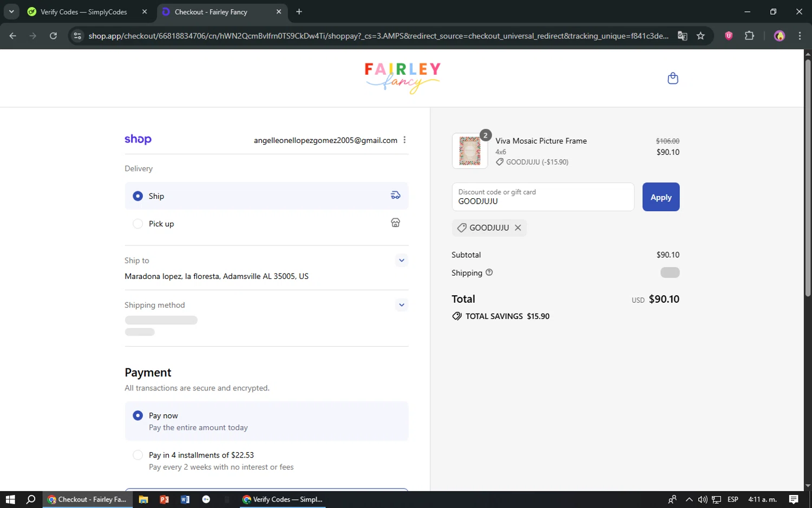
Task: Click the Shop logo
Action: pos(138,140)
